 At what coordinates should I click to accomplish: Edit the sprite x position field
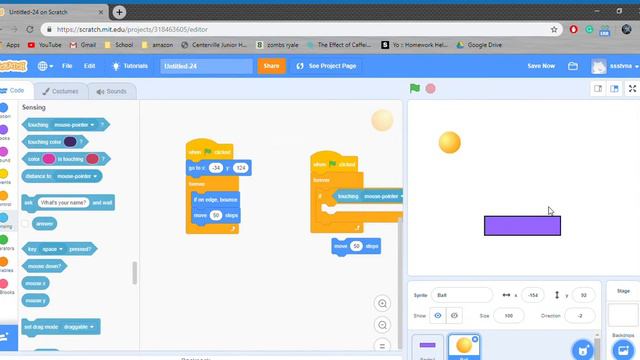click(533, 295)
